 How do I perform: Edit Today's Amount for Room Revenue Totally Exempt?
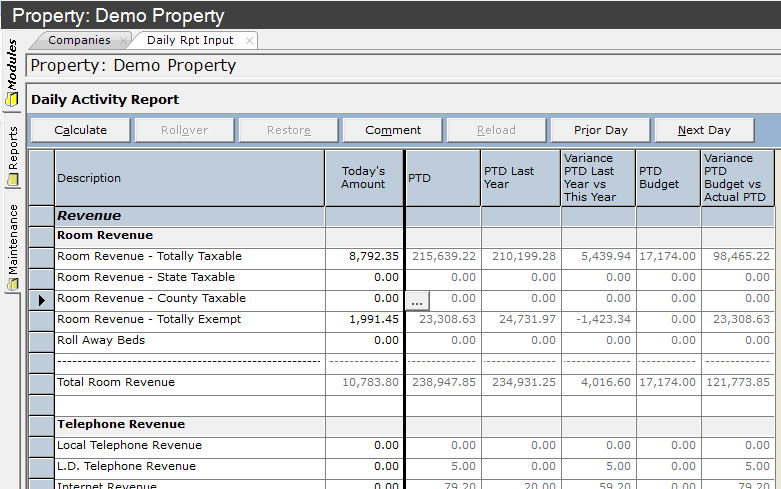(364, 320)
